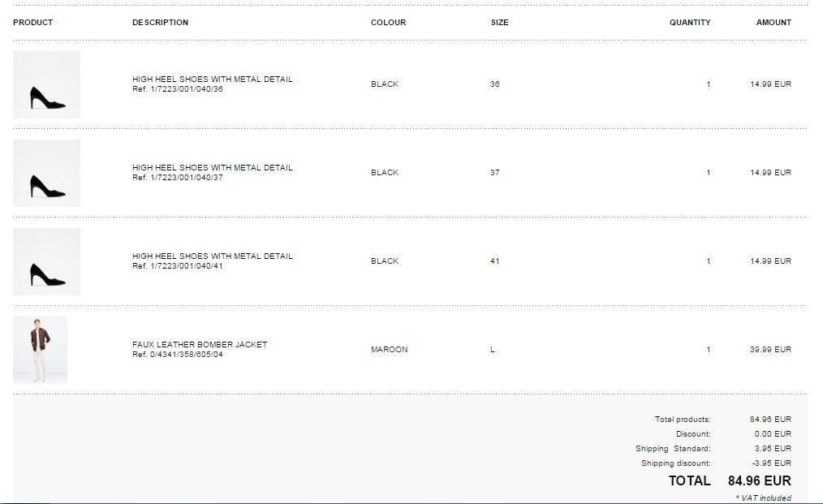Click the Ref. 0/4341/358/605/04 reference text

[x=178, y=355]
